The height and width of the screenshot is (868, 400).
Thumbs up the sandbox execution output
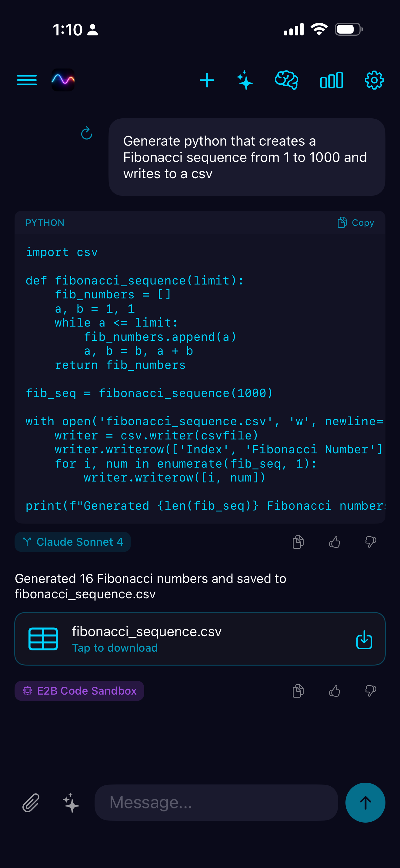pyautogui.click(x=335, y=691)
